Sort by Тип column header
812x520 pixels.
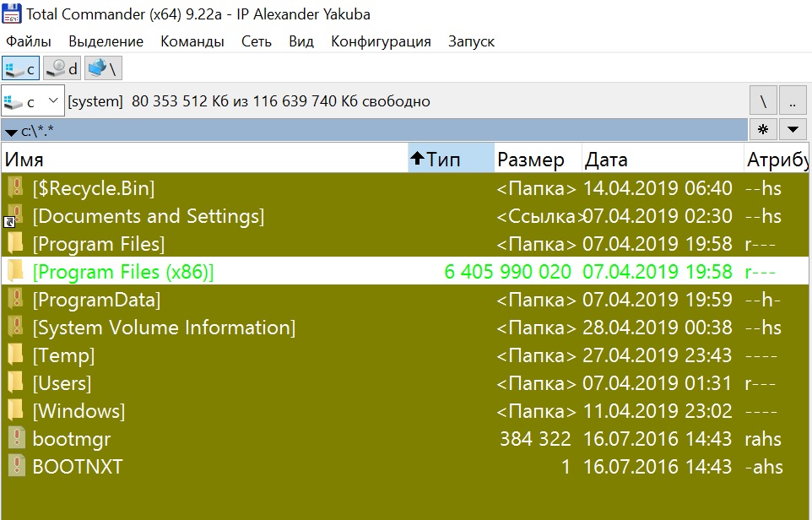451,159
